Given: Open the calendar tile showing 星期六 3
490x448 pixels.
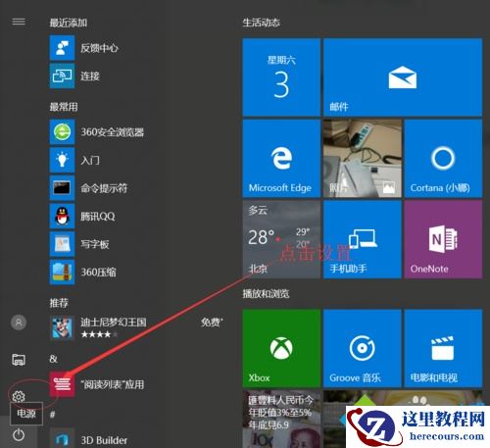Looking at the screenshot, I should [281, 77].
